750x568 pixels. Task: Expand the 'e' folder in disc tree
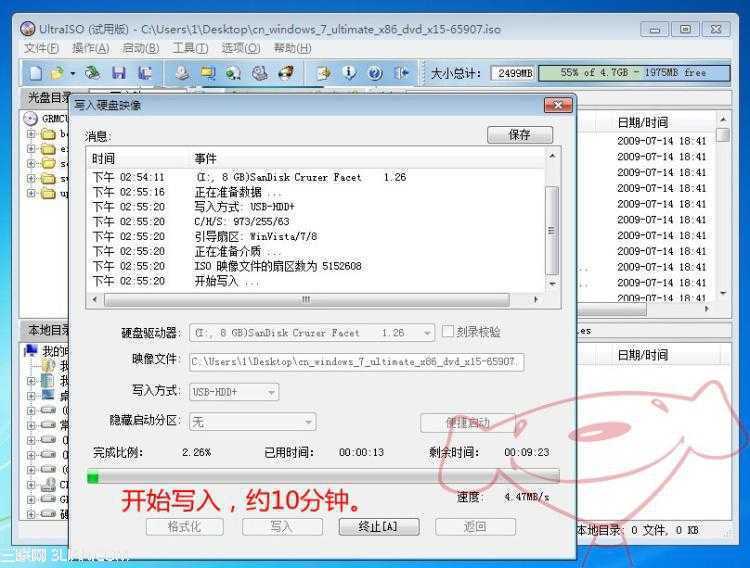pos(32,149)
